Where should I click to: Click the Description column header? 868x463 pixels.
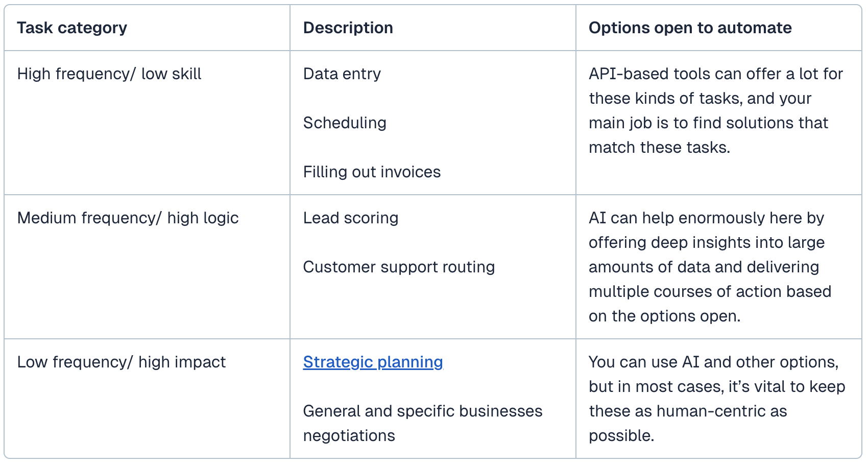[x=348, y=28]
